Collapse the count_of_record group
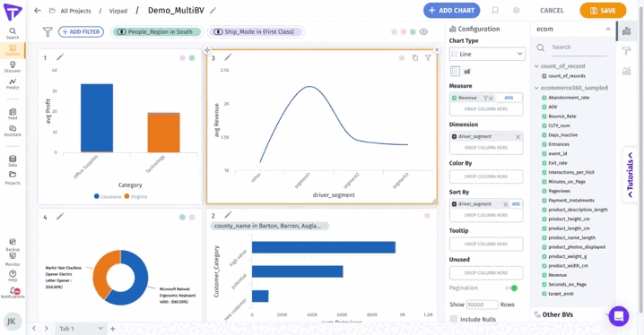The width and height of the screenshot is (644, 335). (x=536, y=66)
